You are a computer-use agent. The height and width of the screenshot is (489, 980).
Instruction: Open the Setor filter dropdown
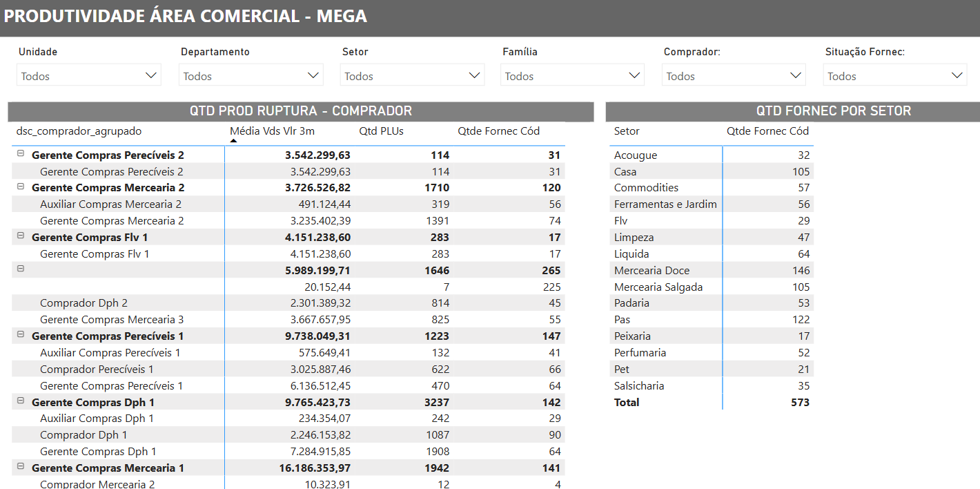tap(412, 75)
